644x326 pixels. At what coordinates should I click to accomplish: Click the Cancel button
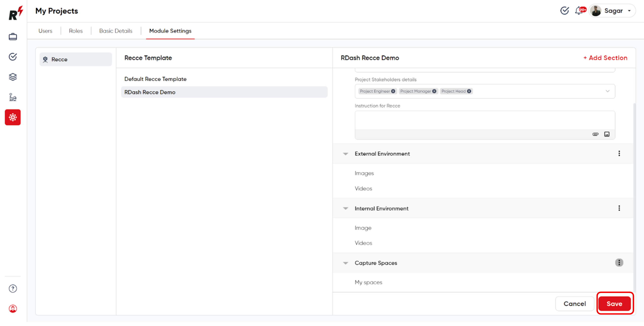coord(575,304)
